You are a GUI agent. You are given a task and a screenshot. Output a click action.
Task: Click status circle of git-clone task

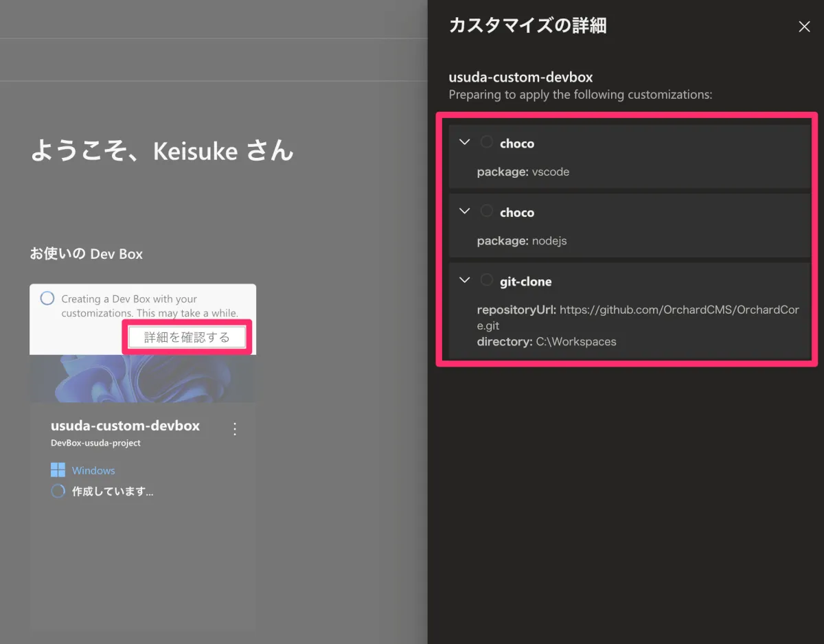[x=486, y=280]
